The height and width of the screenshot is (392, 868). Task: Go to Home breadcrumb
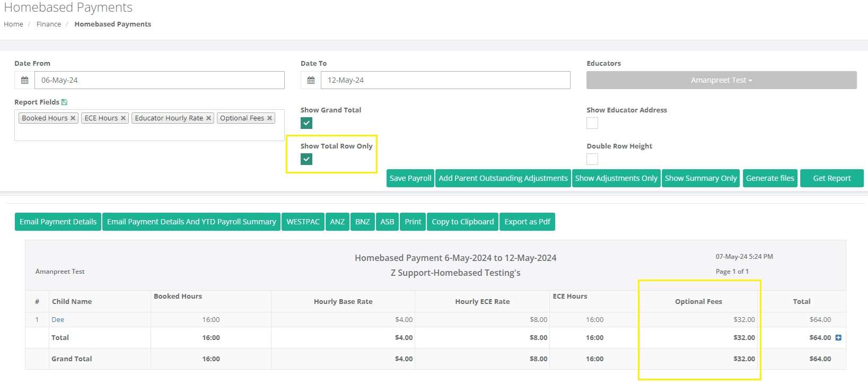click(x=13, y=24)
